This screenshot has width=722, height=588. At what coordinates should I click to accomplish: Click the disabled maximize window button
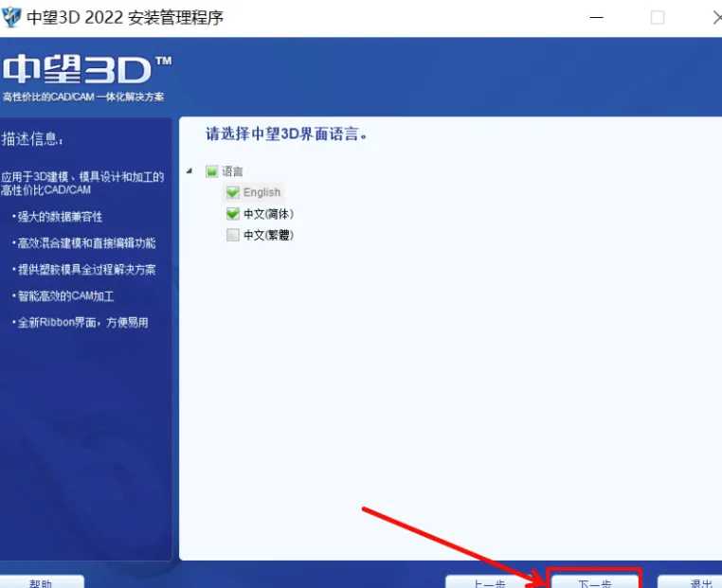tap(657, 17)
